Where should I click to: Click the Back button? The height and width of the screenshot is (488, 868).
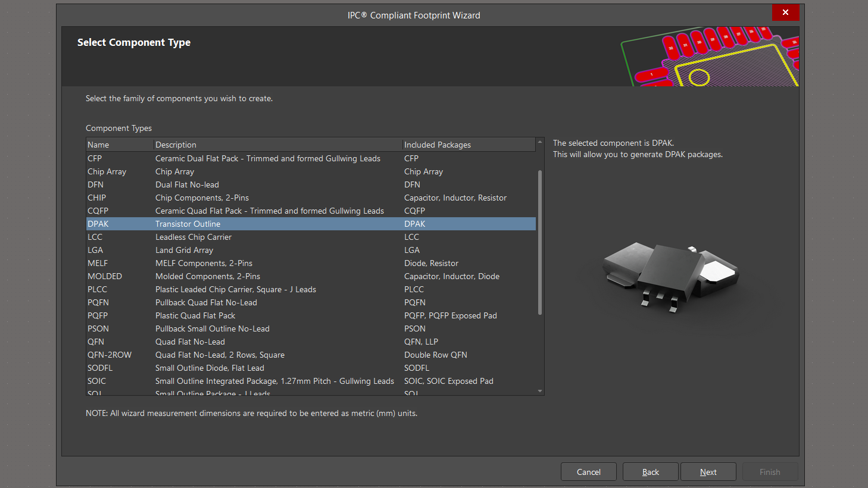(650, 472)
